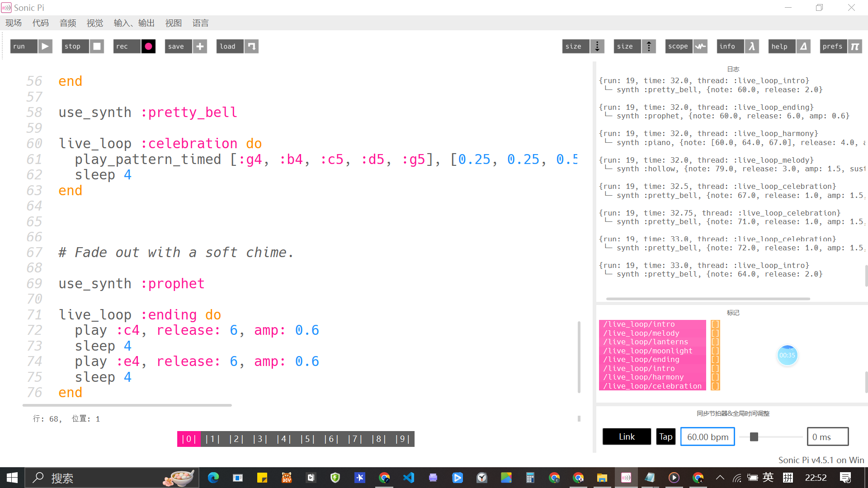Click the Tap tempo button
The image size is (868, 488).
665,436
